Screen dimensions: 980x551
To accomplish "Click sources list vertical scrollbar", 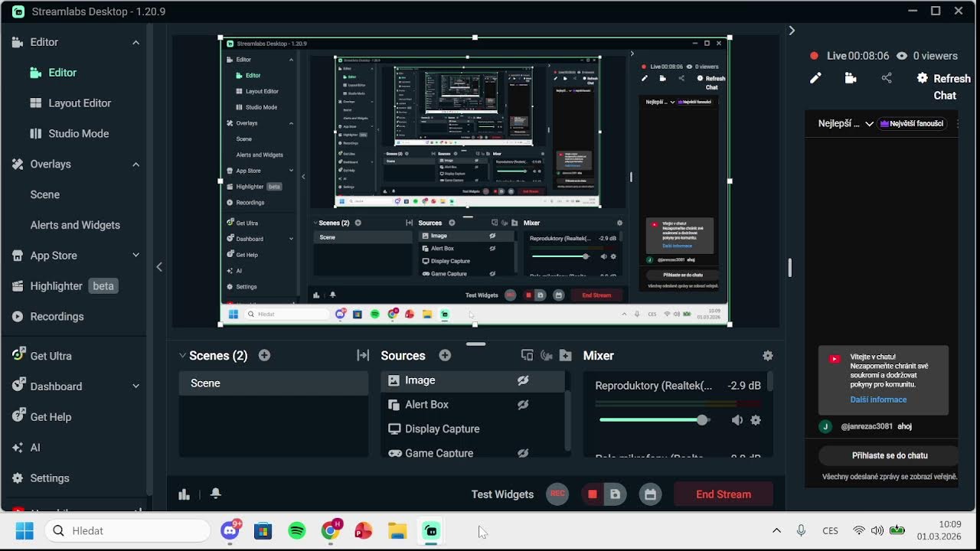I will [567, 419].
